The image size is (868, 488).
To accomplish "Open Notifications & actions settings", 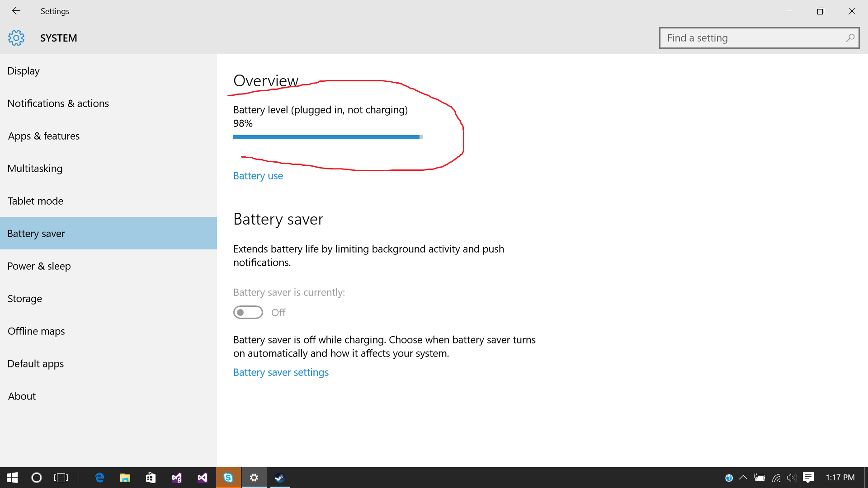I will click(58, 103).
